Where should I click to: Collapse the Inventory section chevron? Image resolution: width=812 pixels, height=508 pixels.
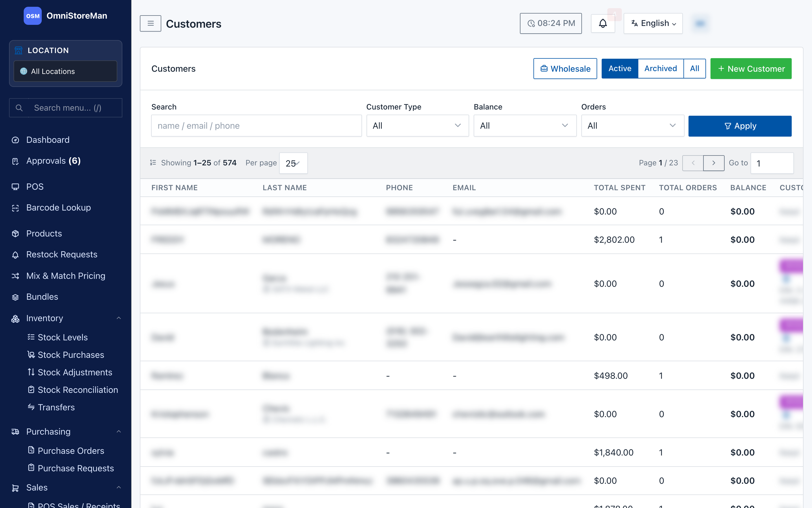(119, 318)
